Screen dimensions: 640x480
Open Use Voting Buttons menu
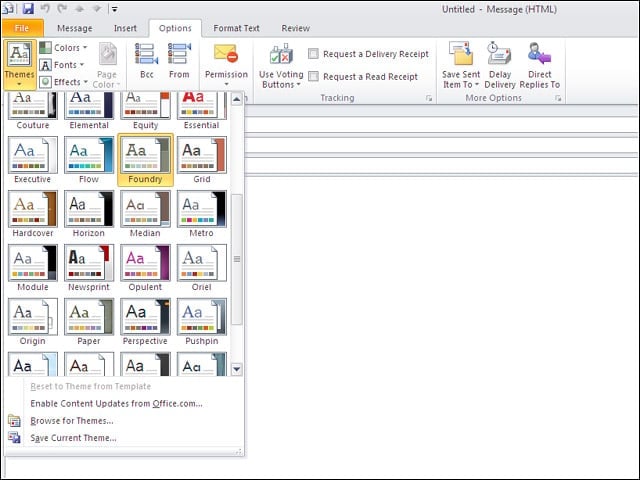click(x=281, y=65)
